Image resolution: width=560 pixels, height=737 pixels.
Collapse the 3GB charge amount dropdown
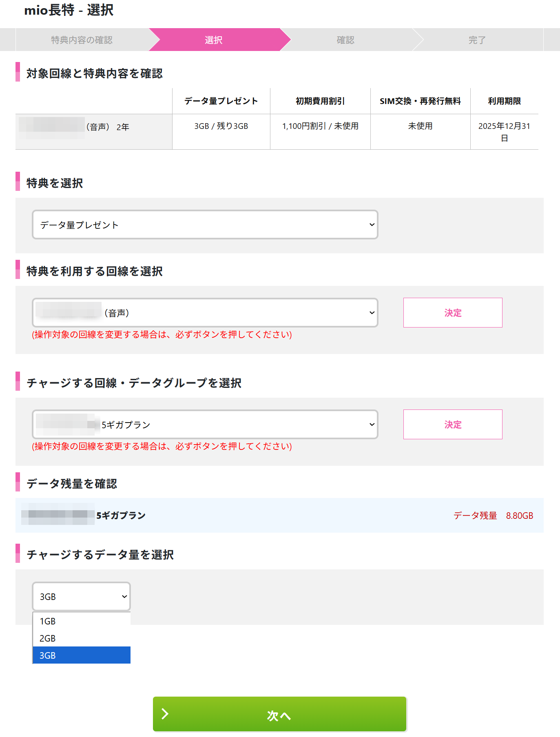point(82,597)
